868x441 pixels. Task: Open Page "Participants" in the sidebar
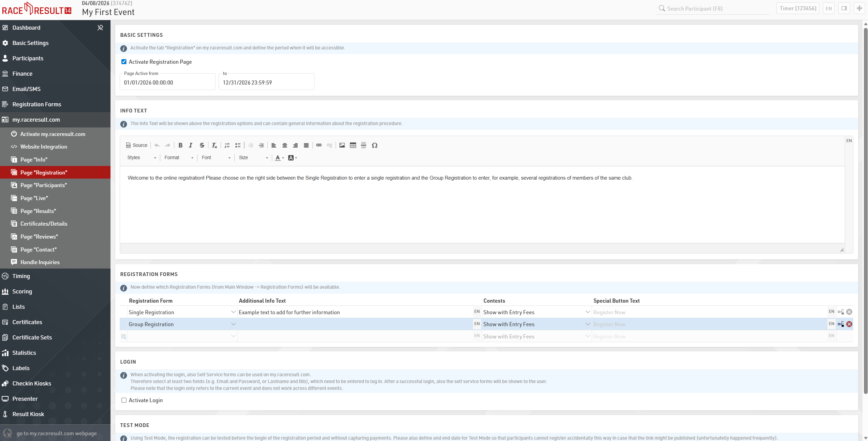[44, 185]
